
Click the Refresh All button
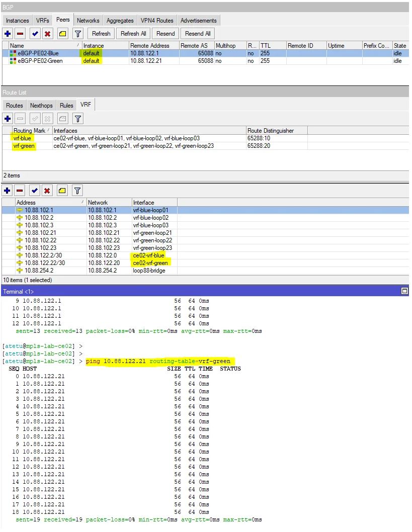[x=133, y=34]
